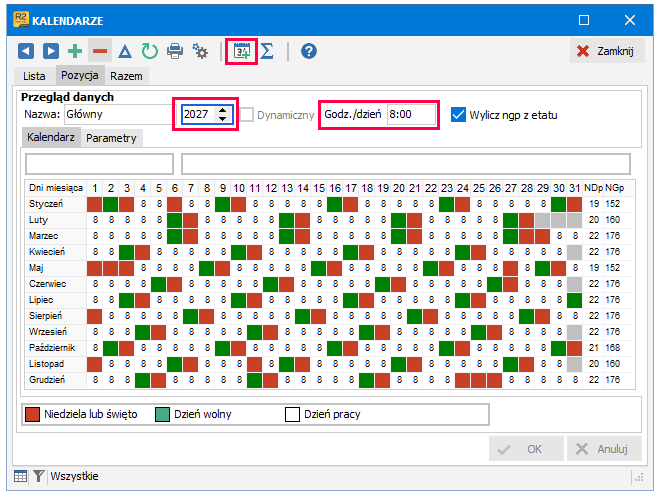Click the table grid icon in status bar
The image size is (667, 503).
tap(20, 476)
